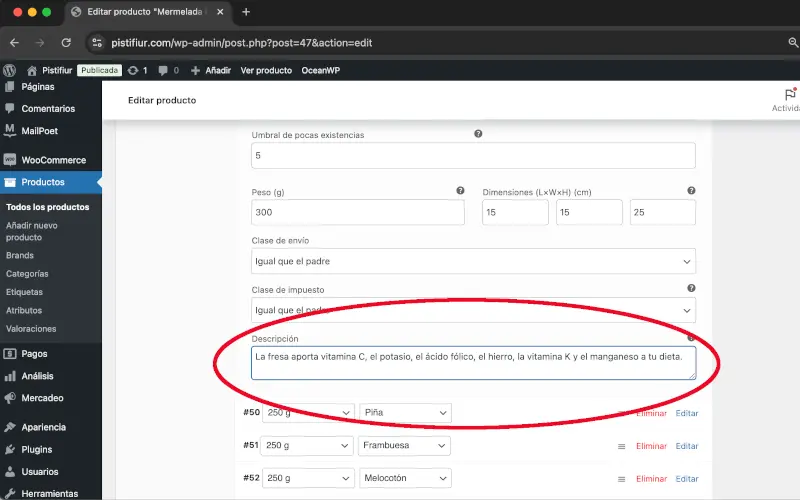
Task: Click site info icon in address bar
Action: click(97, 43)
